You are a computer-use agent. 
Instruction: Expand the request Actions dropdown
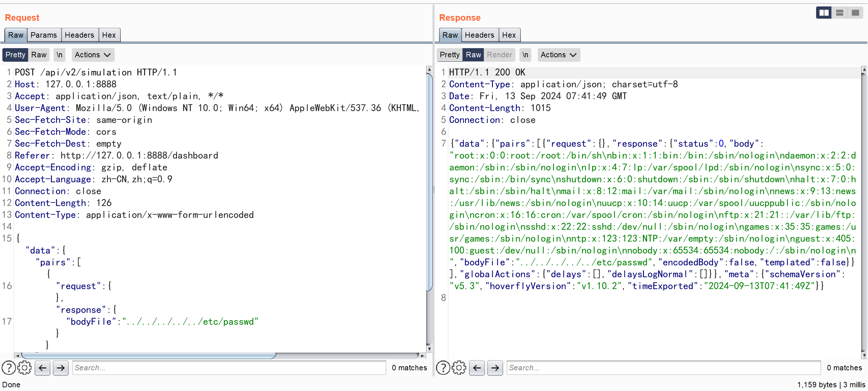pos(93,55)
